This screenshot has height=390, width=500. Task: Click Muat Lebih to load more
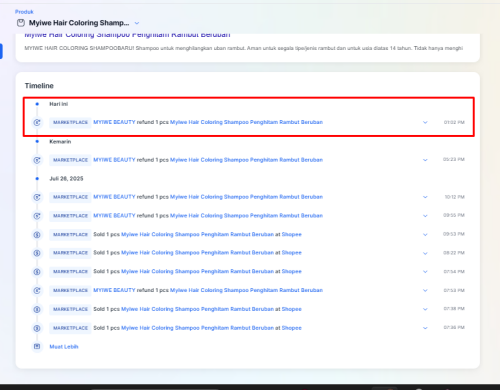(x=64, y=347)
